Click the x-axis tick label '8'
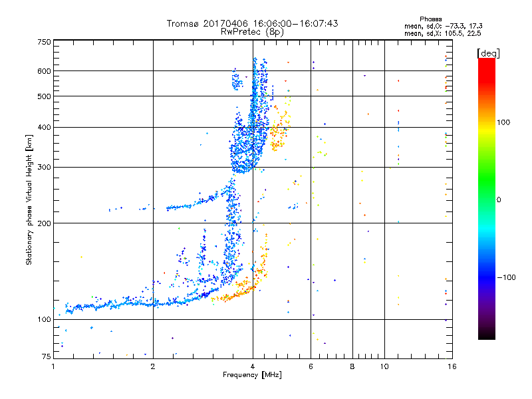Screen dimensions: 532x399 pos(352,366)
